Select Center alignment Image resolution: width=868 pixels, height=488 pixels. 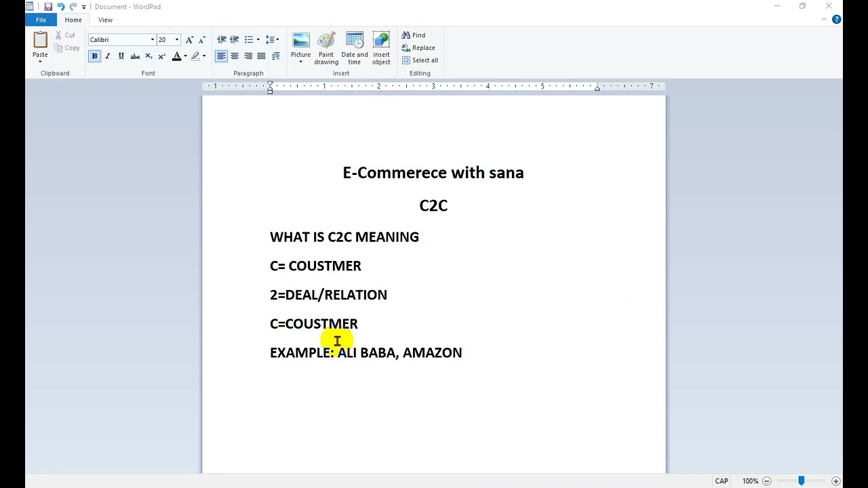click(235, 56)
